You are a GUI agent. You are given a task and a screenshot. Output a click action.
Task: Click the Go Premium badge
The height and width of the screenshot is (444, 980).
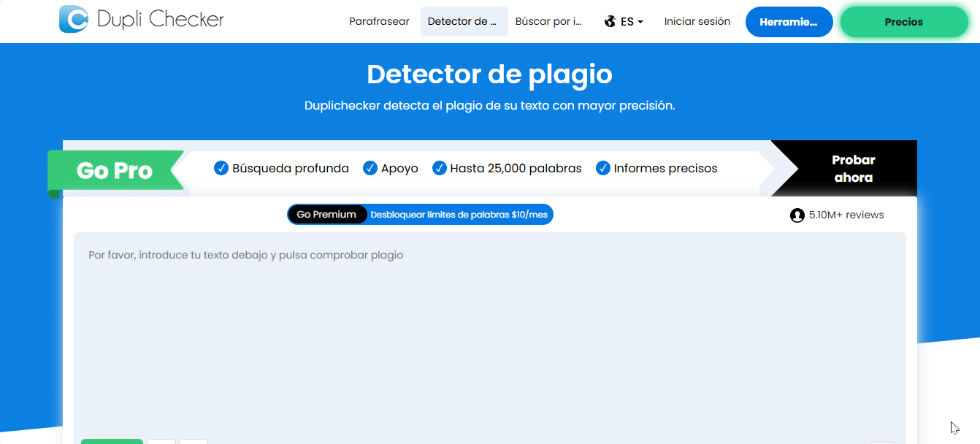(327, 214)
